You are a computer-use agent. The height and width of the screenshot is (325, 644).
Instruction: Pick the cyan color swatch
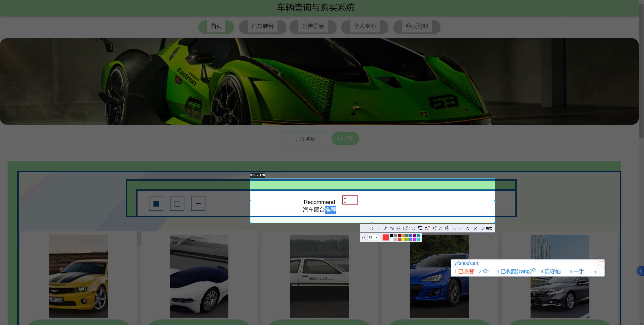[418, 239]
